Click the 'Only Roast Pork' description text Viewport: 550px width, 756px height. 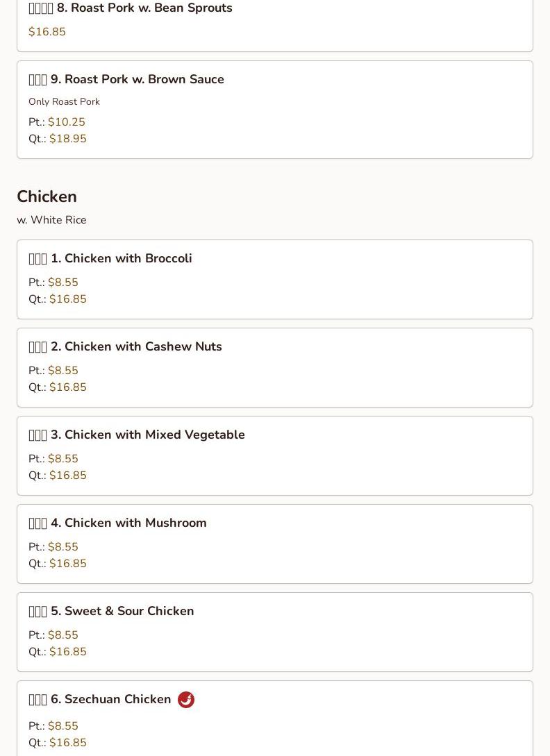point(64,102)
